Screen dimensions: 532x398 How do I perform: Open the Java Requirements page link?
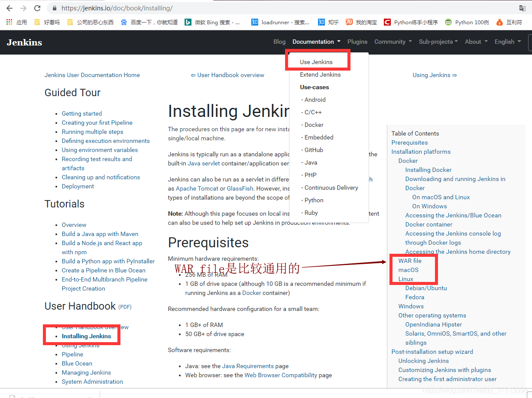pos(248,366)
